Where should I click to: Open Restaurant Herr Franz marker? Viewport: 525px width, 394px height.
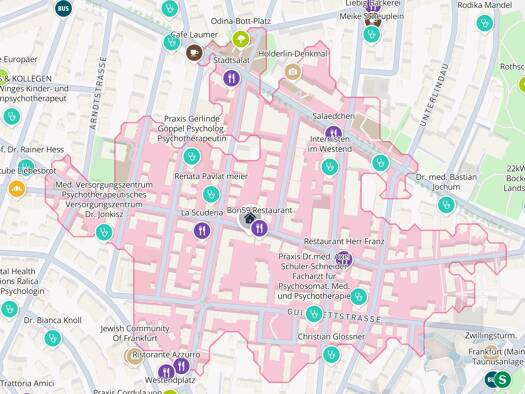tap(344, 259)
